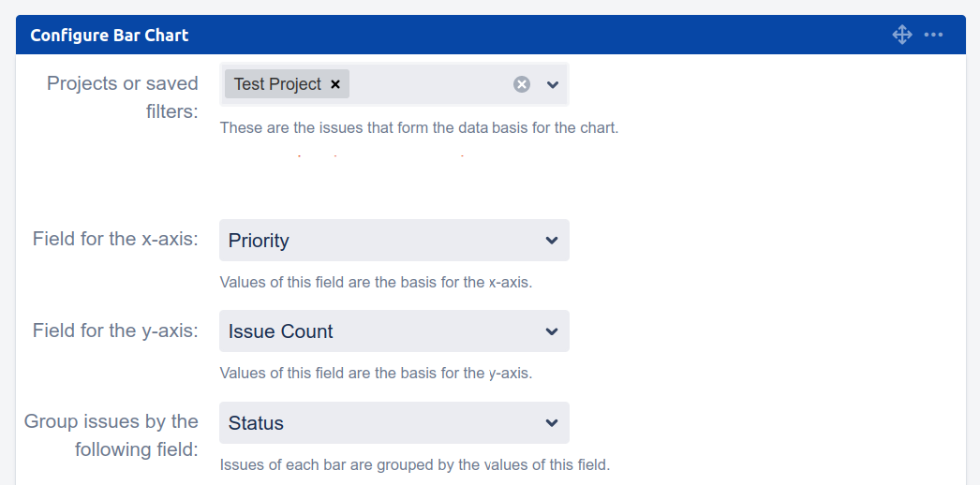Screen dimensions: 980x485
Task: Click the y-axis description help text
Action: click(x=376, y=373)
